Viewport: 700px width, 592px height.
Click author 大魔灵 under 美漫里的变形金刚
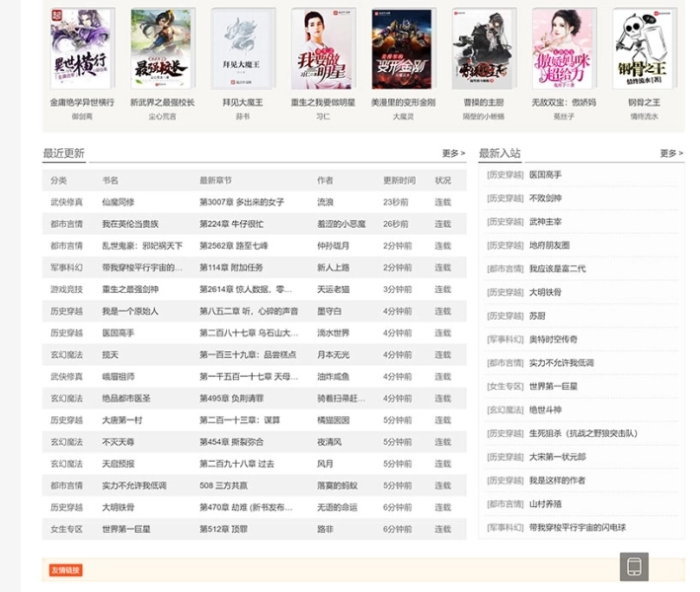coord(403,116)
